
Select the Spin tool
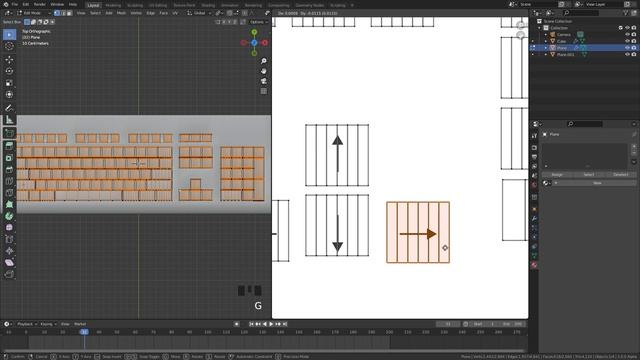pos(9,216)
